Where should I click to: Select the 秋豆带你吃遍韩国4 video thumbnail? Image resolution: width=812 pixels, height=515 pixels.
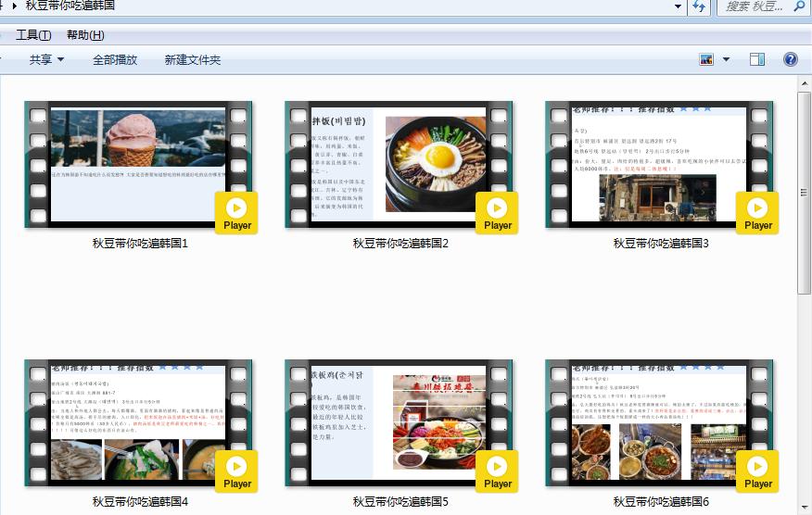click(138, 422)
